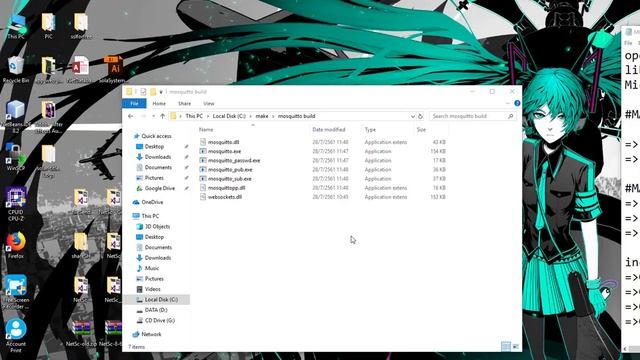Expand breadcrumb arrow after Local Disk (C:)
640x360 pixels.
click(x=251, y=116)
